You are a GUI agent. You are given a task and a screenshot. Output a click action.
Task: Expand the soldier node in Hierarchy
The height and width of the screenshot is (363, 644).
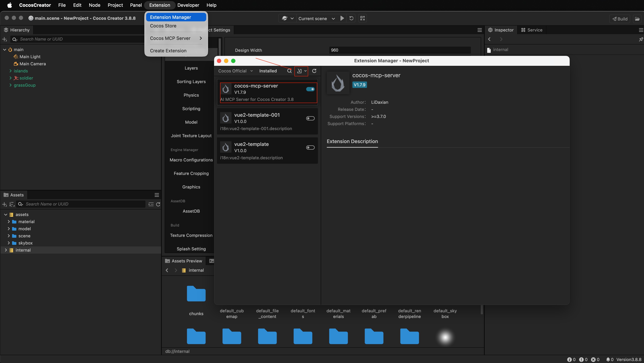tap(10, 78)
